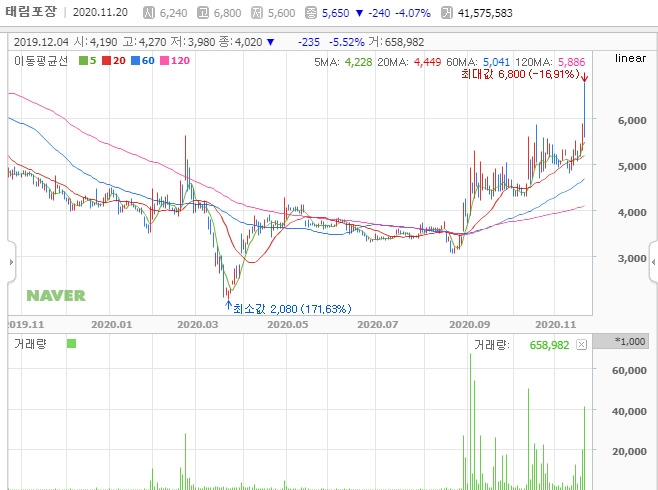Click the red maximum value arrow marker
658x490 pixels.
coord(585,77)
